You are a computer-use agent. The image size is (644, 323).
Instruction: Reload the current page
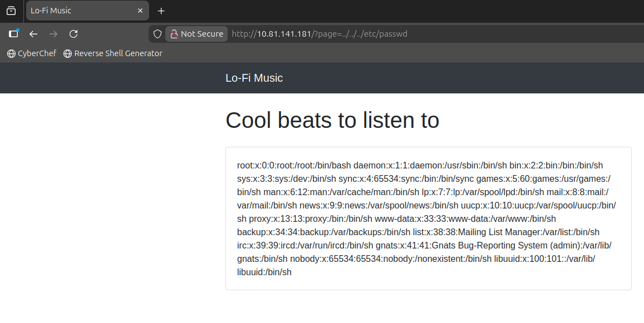pyautogui.click(x=73, y=34)
